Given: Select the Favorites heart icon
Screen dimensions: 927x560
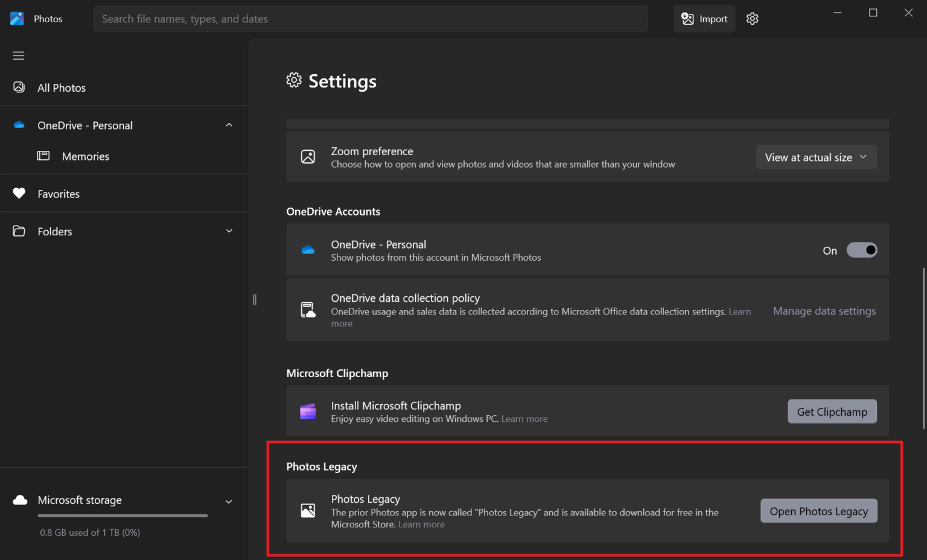Looking at the screenshot, I should (x=19, y=193).
